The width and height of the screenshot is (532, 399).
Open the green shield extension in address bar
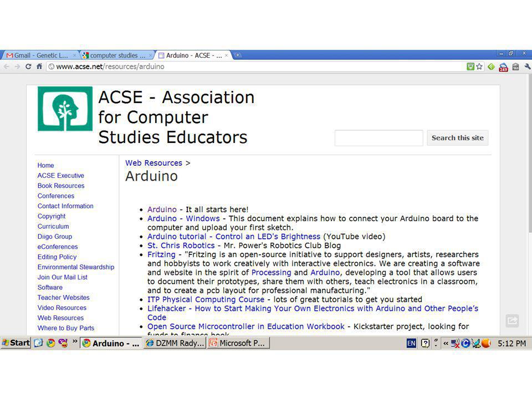tap(470, 66)
